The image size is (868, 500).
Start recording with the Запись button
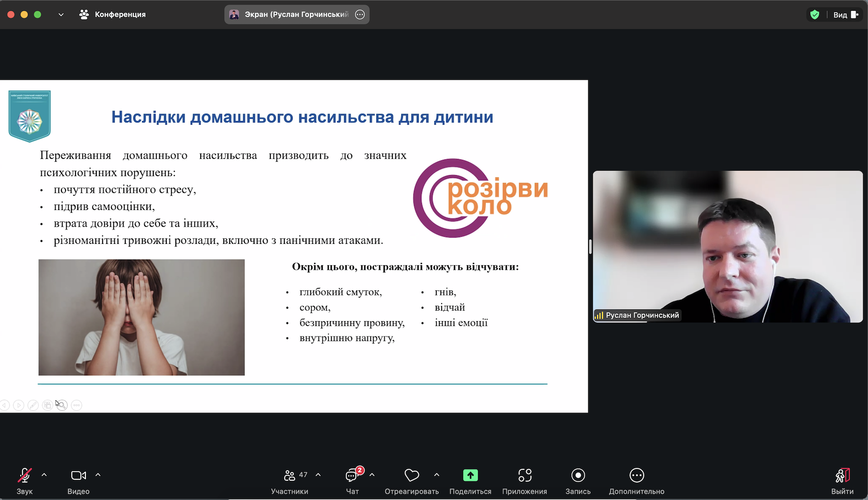578,476
